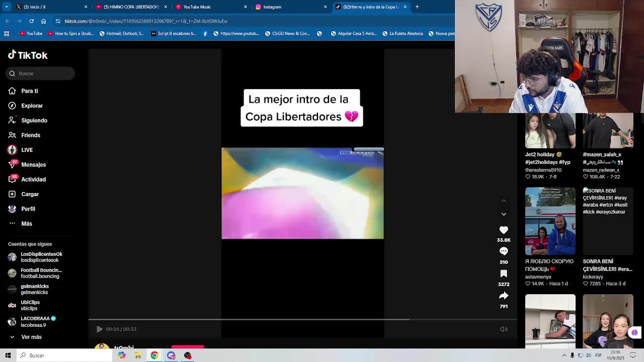
Task: Show hidden system tray icons
Action: pos(564,355)
